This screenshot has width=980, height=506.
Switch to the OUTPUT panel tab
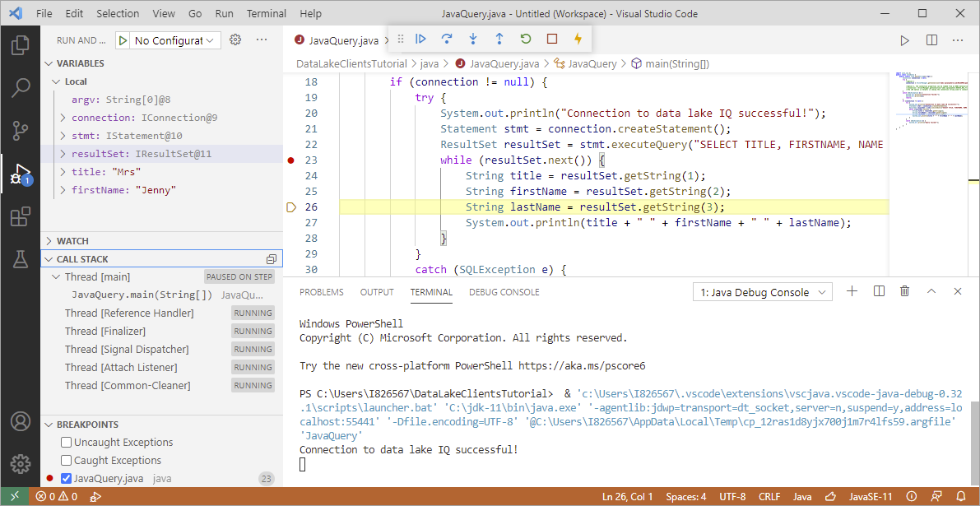[377, 292]
